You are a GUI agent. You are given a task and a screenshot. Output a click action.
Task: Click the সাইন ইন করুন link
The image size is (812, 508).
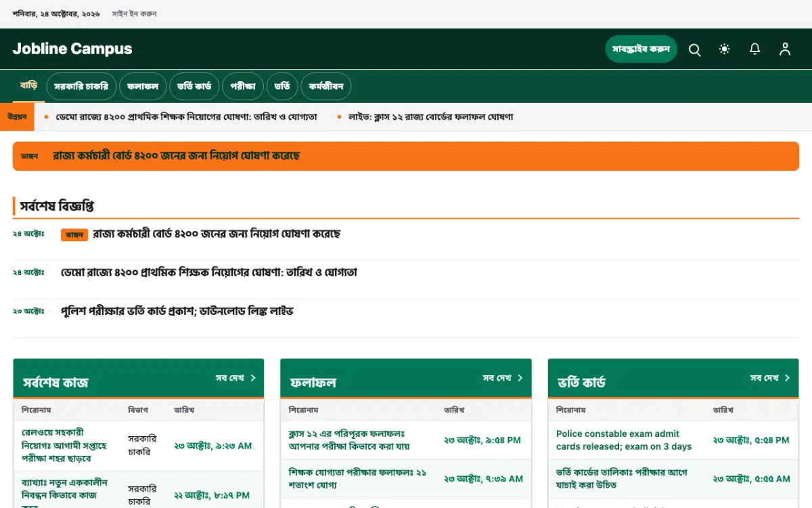[134, 14]
